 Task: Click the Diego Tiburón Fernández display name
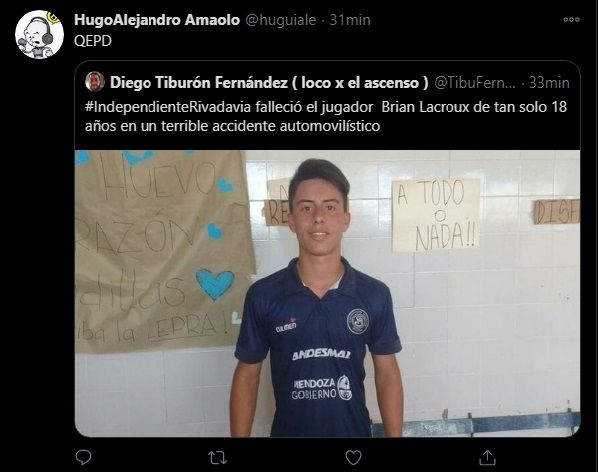point(269,83)
